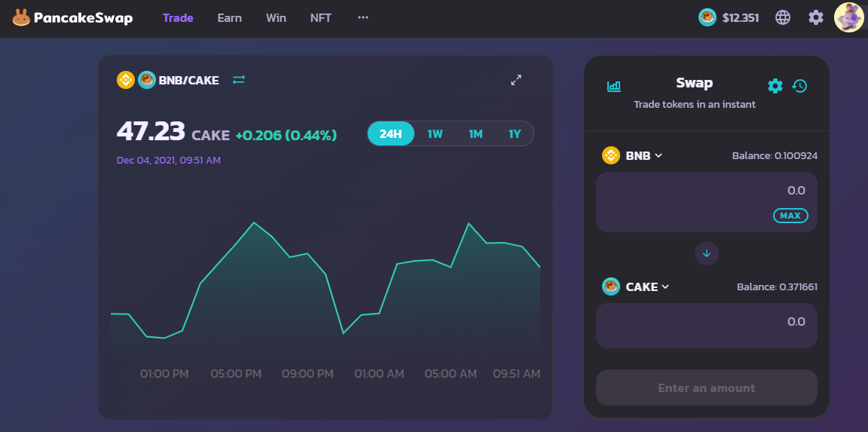The image size is (868, 432).
Task: Click the BNB icon in chart title
Action: pyautogui.click(x=126, y=81)
